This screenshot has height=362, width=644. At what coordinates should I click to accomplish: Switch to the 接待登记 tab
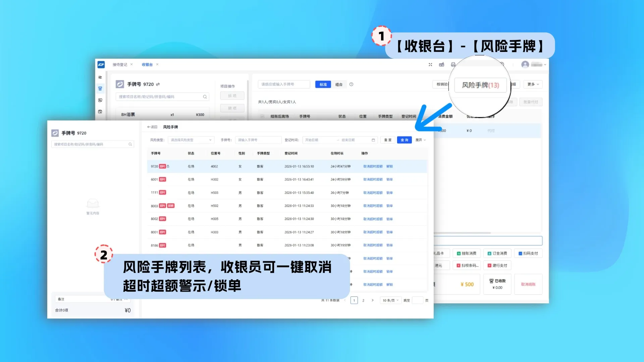(120, 65)
